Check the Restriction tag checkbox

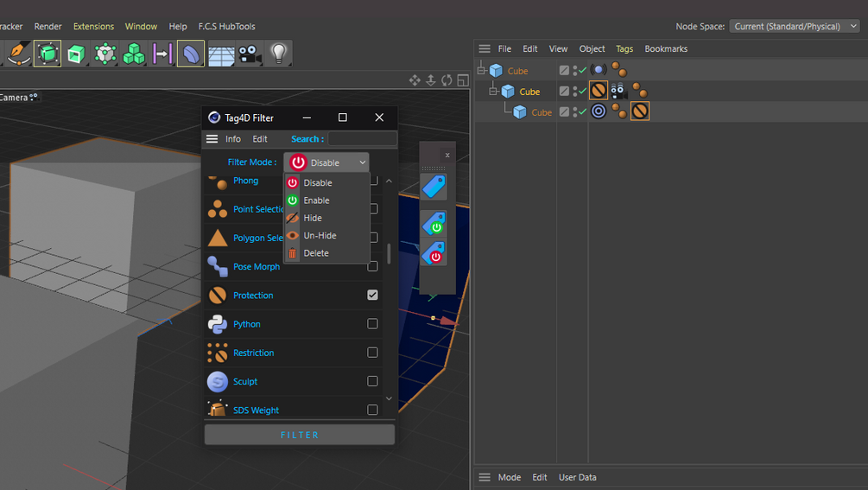pos(372,353)
